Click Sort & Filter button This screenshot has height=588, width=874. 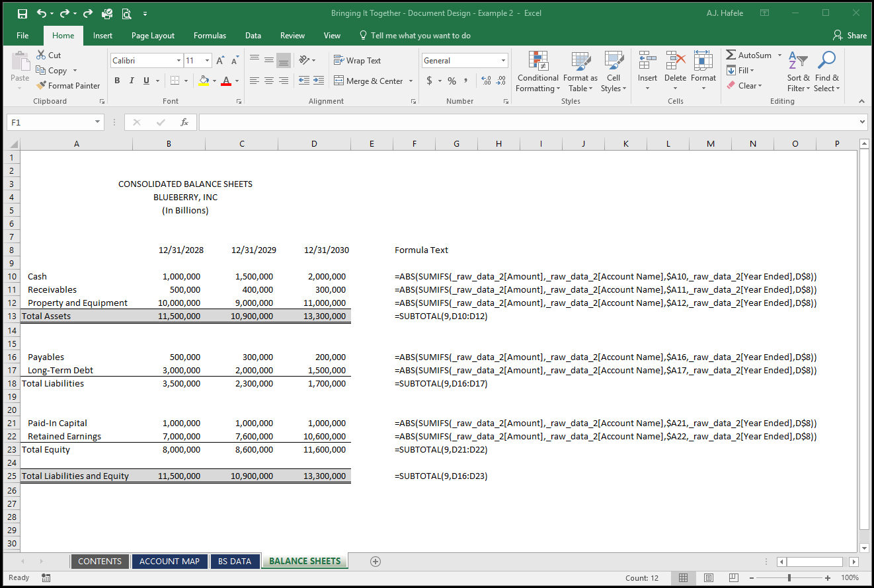click(798, 72)
